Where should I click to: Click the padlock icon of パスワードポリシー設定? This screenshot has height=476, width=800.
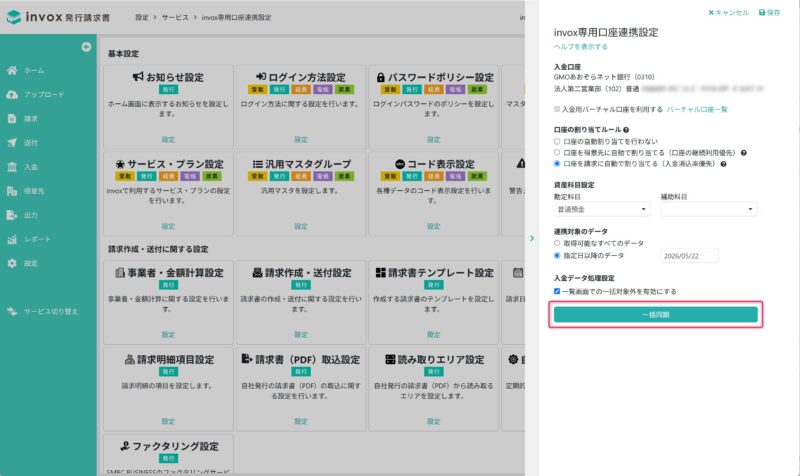(x=381, y=78)
